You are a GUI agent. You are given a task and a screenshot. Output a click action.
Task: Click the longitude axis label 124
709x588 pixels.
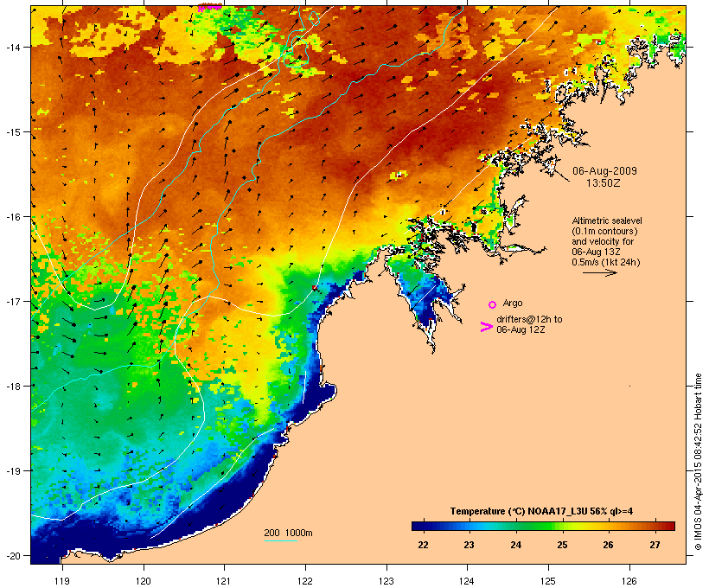coord(467,581)
